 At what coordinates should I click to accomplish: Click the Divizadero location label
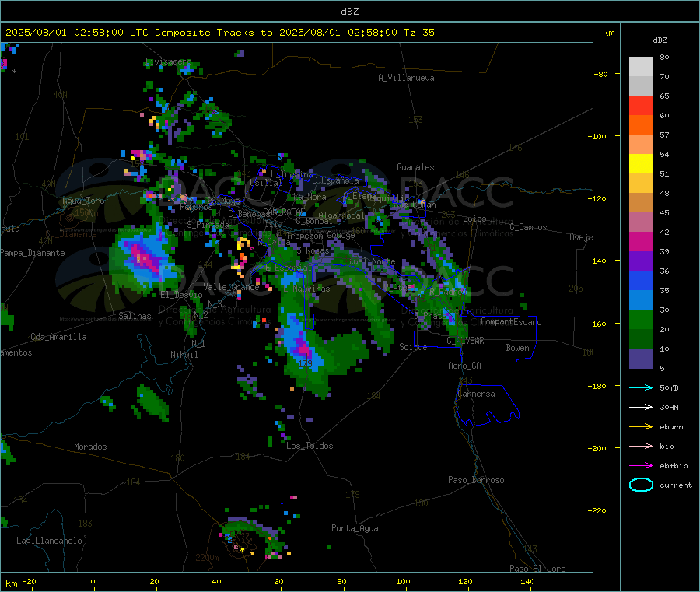(168, 61)
